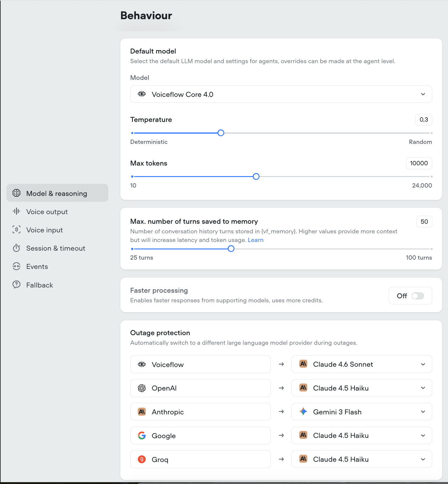Screen dimensions: 448x484
Task: Expand the Voiceflow Core 4.0 chevron
Action: (423, 94)
